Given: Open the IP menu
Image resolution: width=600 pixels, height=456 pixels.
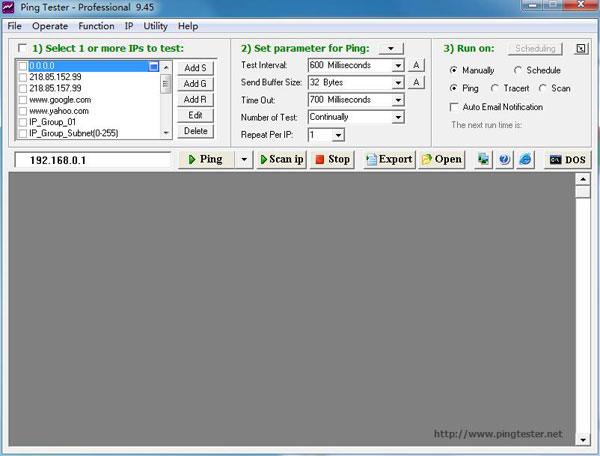Looking at the screenshot, I should point(129,26).
